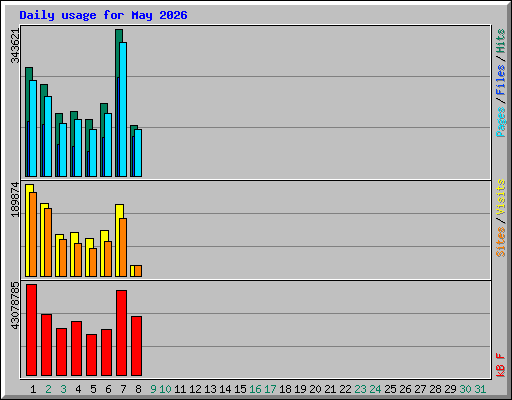
Task: Click day 11 on the x-axis
Action: (x=180, y=389)
